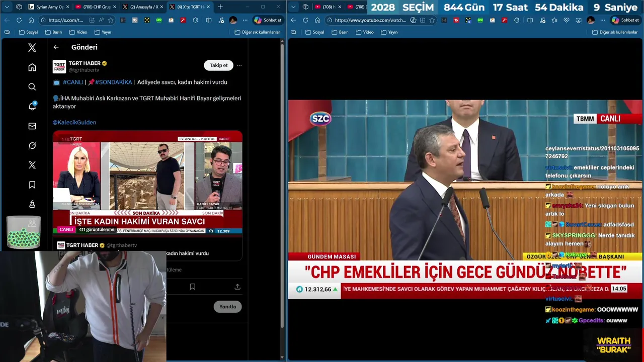644x362 pixels.
Task: Open X notifications bell icon
Action: 32,106
